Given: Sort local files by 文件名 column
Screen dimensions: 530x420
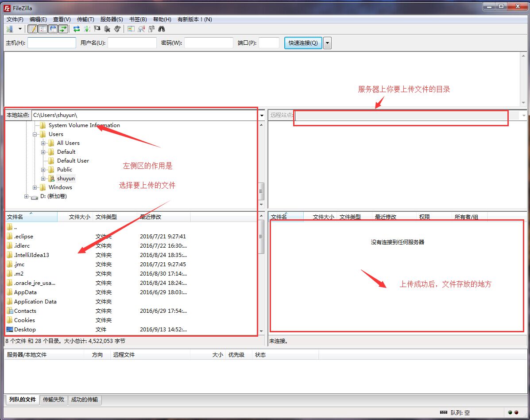Looking at the screenshot, I should coord(31,217).
